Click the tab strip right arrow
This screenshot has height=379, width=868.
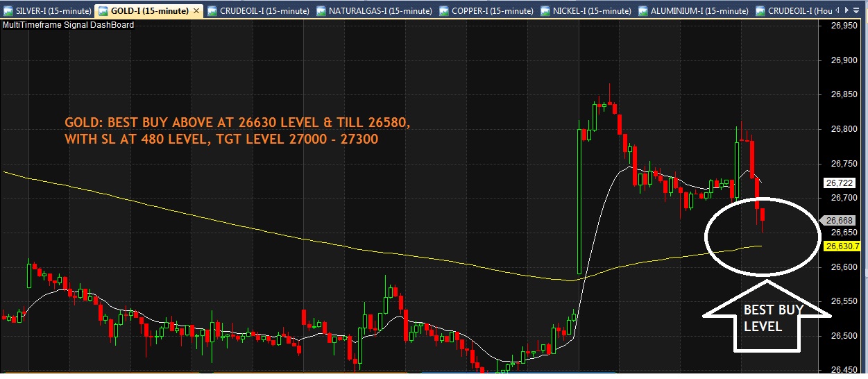pyautogui.click(x=846, y=10)
